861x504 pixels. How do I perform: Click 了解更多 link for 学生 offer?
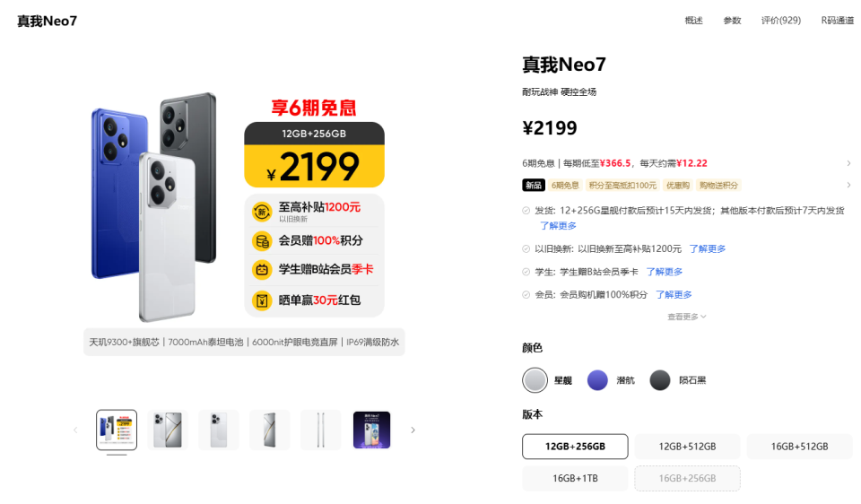[665, 272]
